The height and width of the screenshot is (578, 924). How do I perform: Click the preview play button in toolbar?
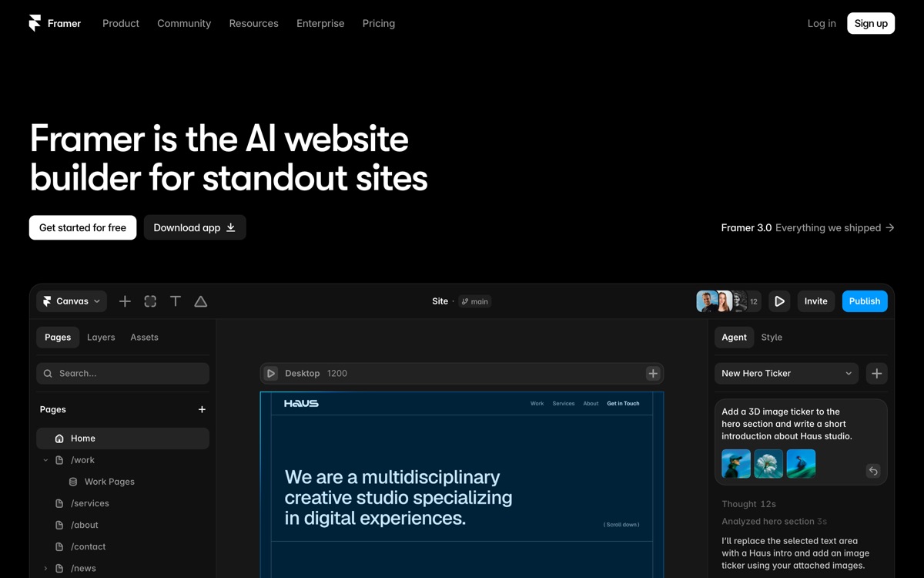[x=779, y=301]
